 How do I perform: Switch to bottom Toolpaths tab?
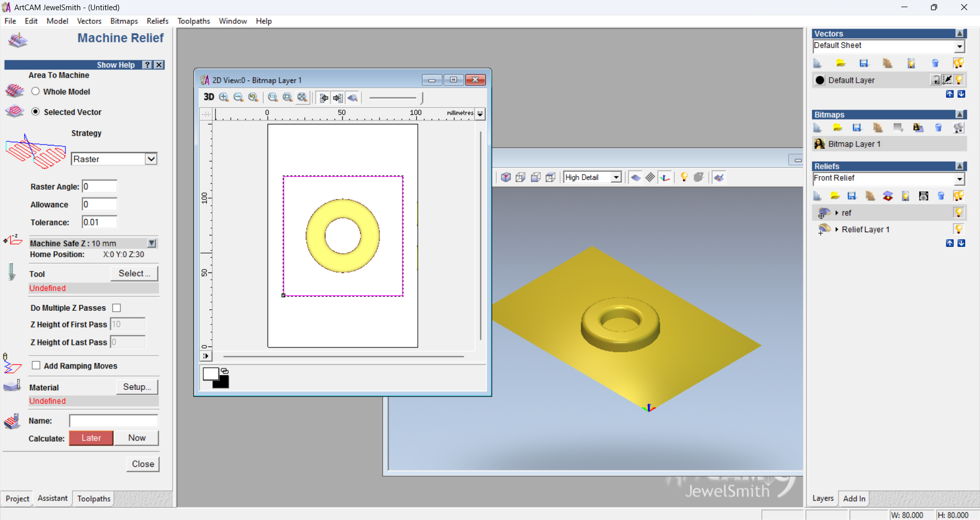[x=94, y=499]
